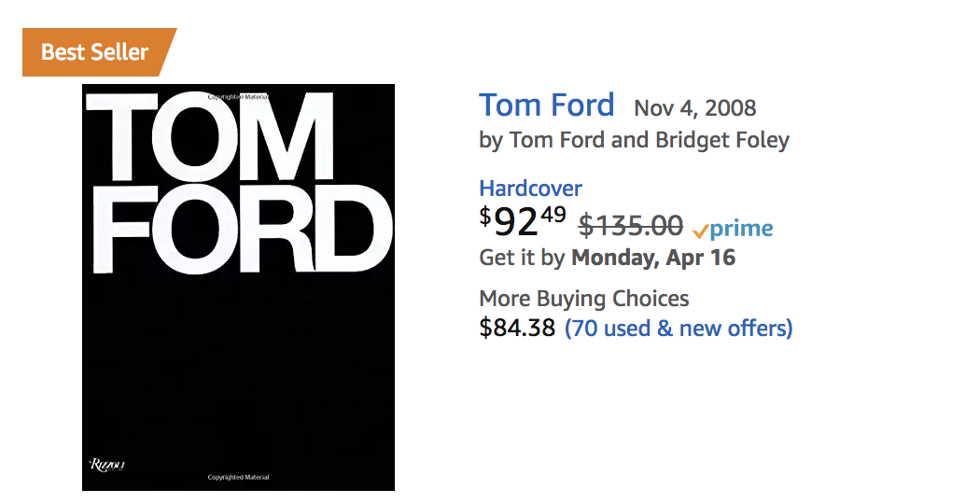
Task: Click the Prime logo next to the price
Action: pos(733,229)
